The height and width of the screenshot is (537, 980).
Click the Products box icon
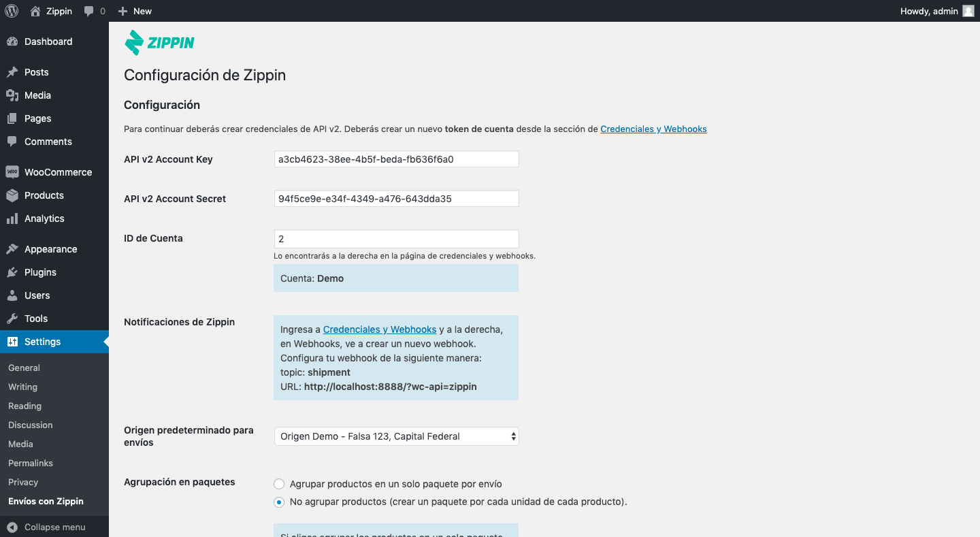(12, 195)
